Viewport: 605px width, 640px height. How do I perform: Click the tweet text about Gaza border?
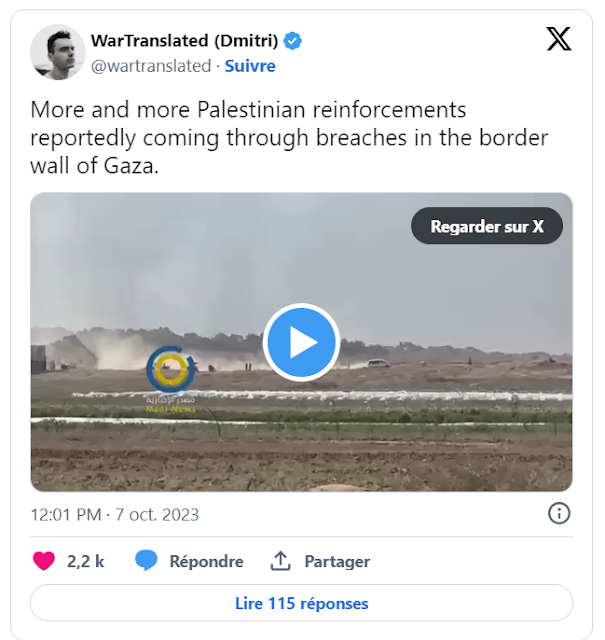pos(289,138)
